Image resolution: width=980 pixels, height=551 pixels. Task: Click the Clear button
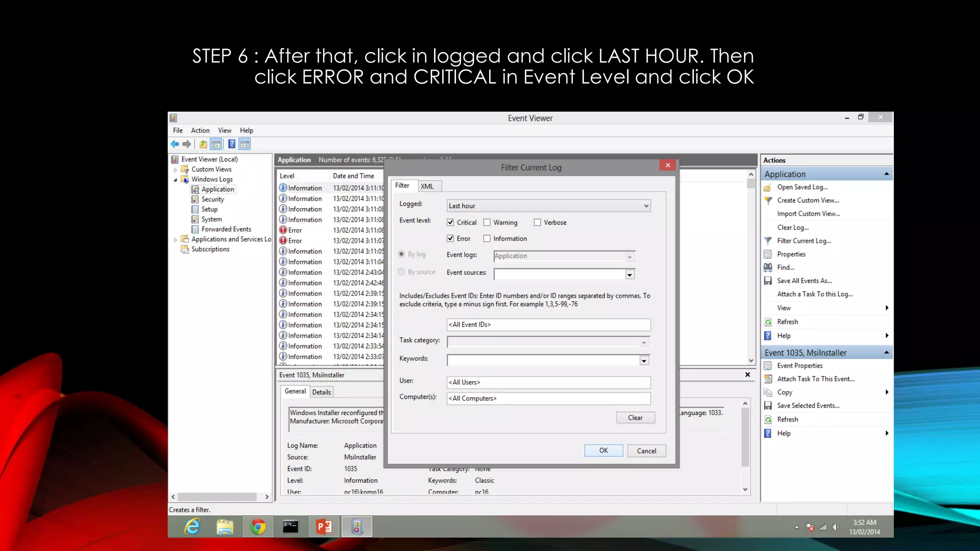tap(635, 418)
